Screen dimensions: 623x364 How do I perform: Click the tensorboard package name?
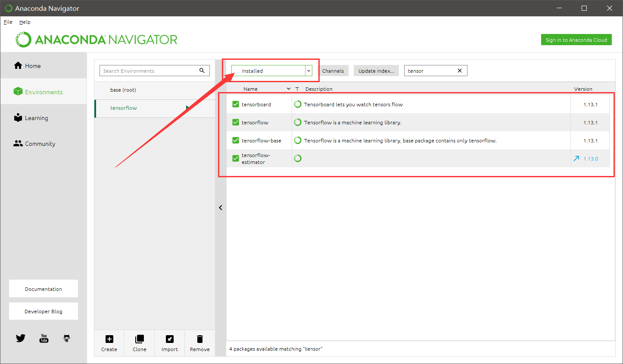click(x=256, y=105)
